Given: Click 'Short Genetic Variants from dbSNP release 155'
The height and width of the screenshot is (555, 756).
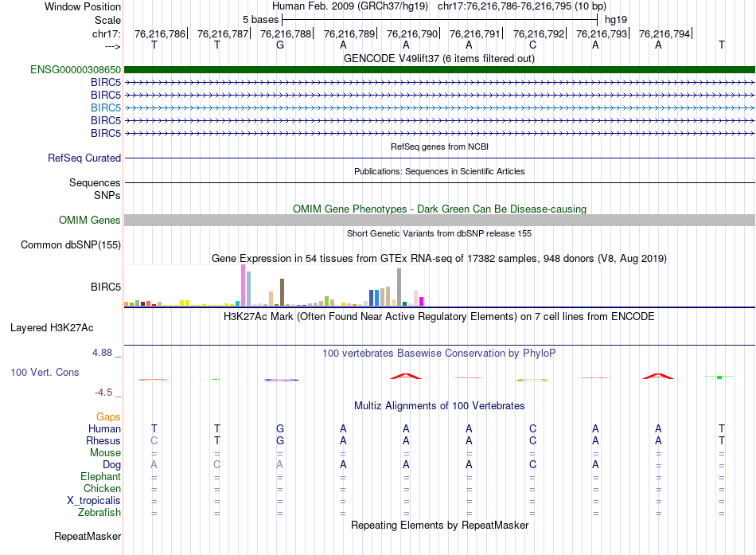Looking at the screenshot, I should [x=439, y=233].
